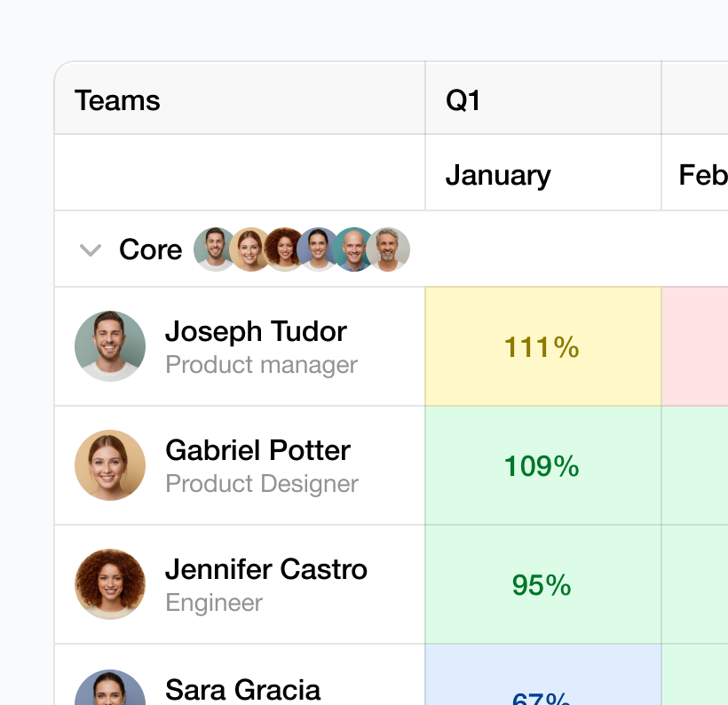Select Jennifer Castro's 95% cell

pyautogui.click(x=542, y=585)
